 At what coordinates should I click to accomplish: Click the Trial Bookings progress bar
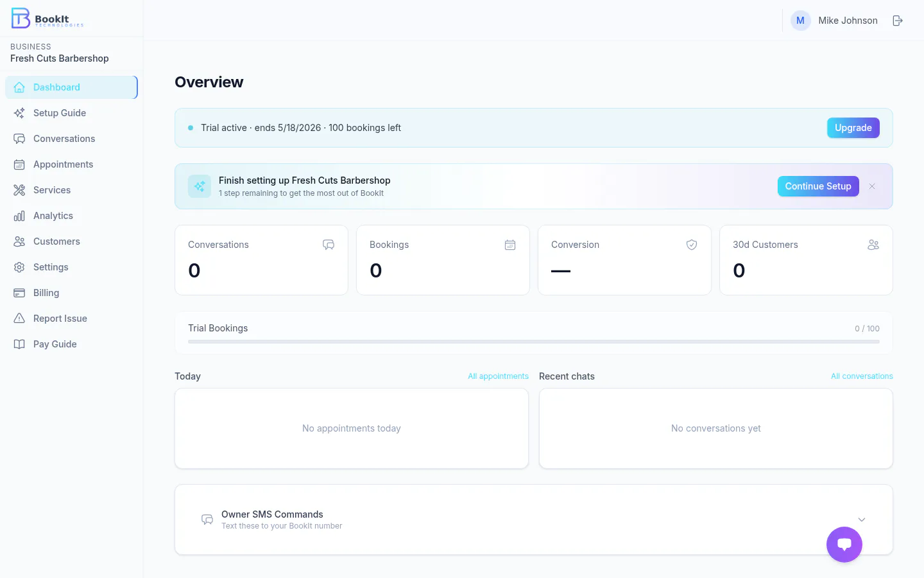tap(534, 342)
